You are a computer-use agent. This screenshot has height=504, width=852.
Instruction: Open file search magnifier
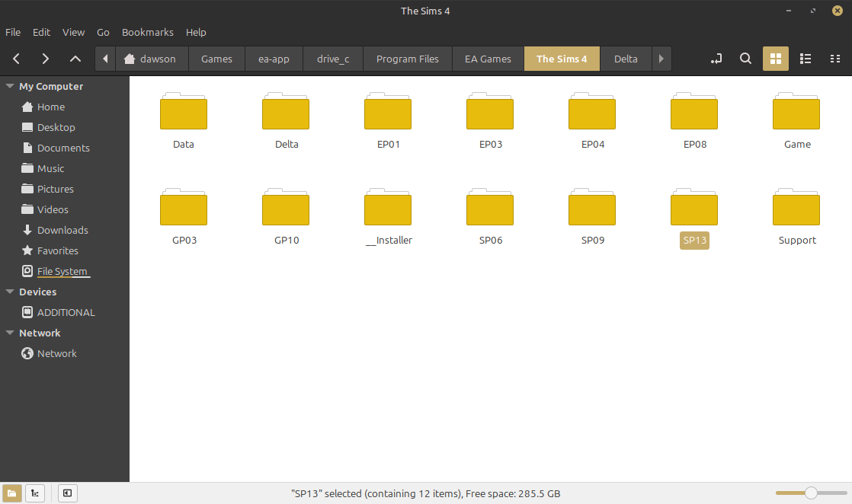(746, 59)
